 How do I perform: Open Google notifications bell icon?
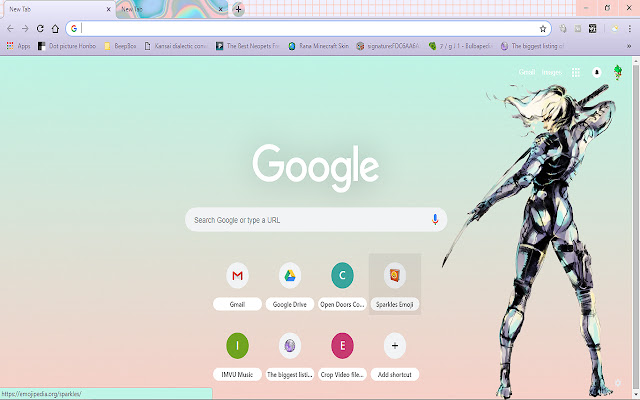tap(597, 72)
